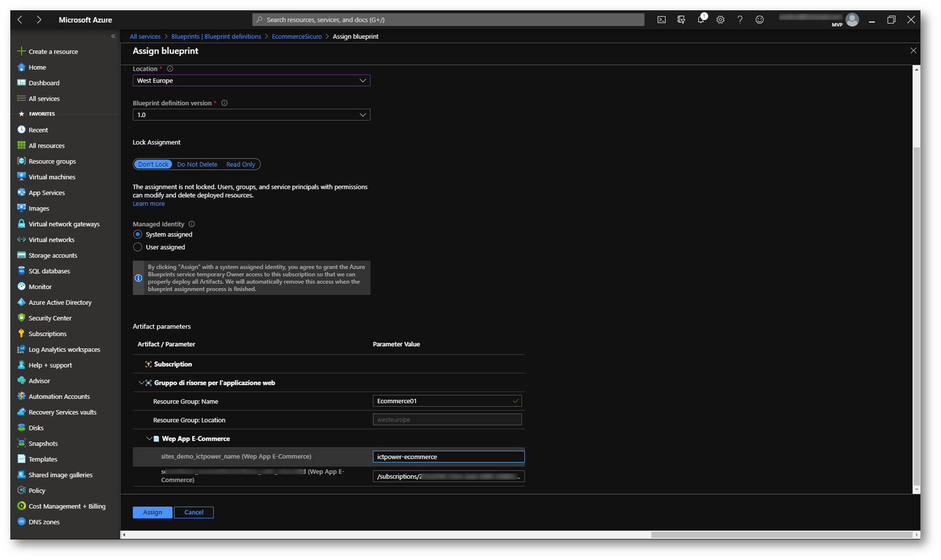This screenshot has height=560, width=941.
Task: Follow the Learn more link
Action: (148, 204)
